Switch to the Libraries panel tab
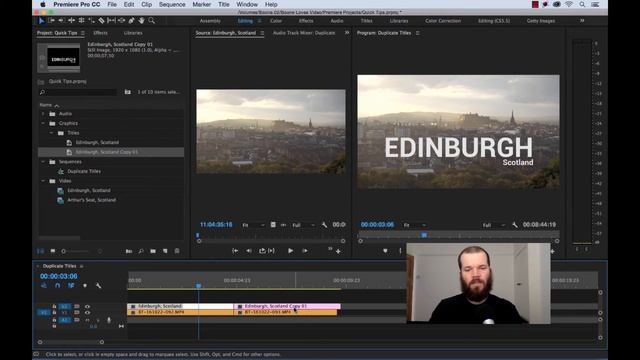The height and width of the screenshot is (360, 640). (133, 33)
